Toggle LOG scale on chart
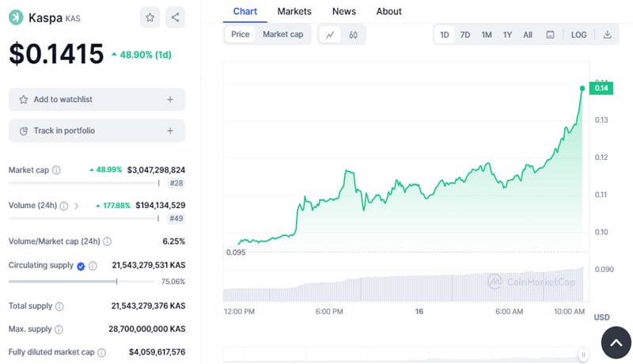The image size is (633, 364). pyautogui.click(x=578, y=35)
